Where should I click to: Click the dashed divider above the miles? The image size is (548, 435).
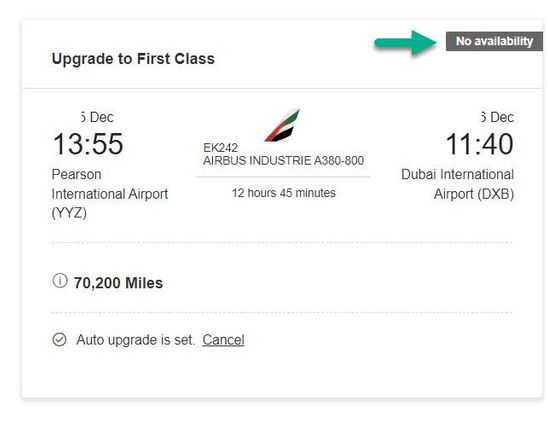282,242
